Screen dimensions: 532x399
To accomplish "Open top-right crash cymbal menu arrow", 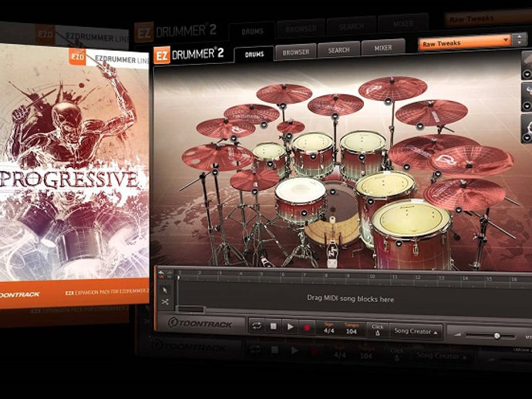I will coord(388,101).
